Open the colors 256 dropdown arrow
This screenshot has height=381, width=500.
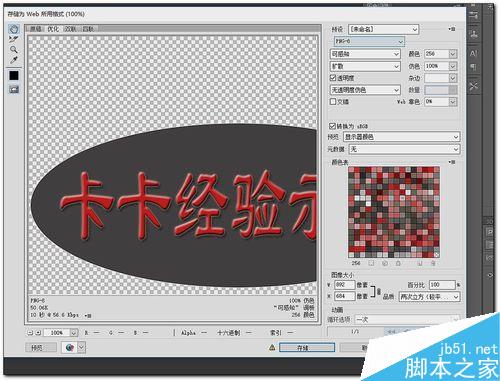tap(453, 54)
